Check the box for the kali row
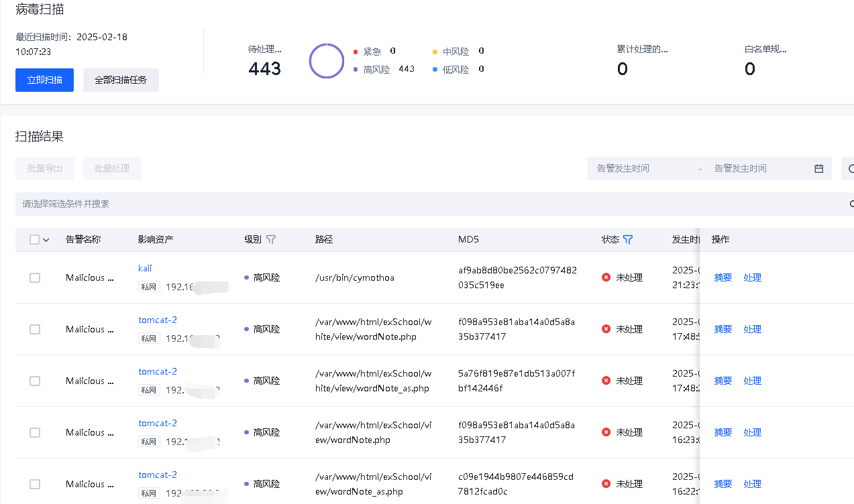Screen dimensions: 854x504 (x=35, y=277)
